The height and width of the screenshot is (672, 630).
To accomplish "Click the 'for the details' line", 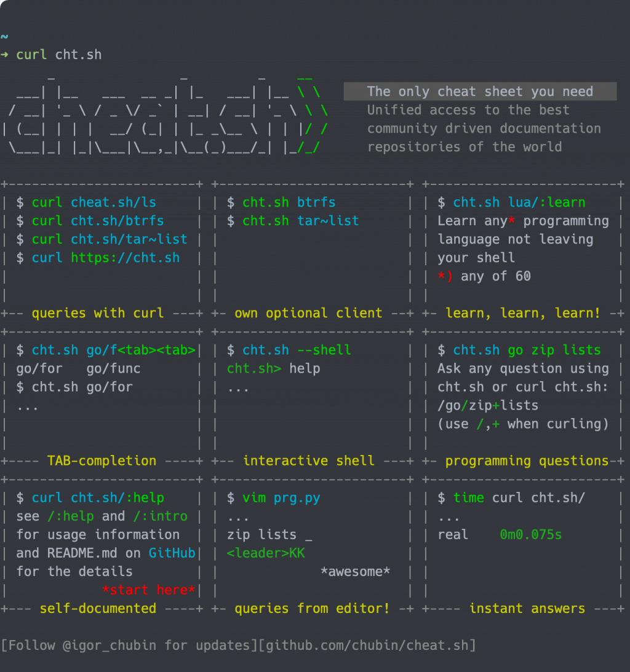I will [x=74, y=571].
